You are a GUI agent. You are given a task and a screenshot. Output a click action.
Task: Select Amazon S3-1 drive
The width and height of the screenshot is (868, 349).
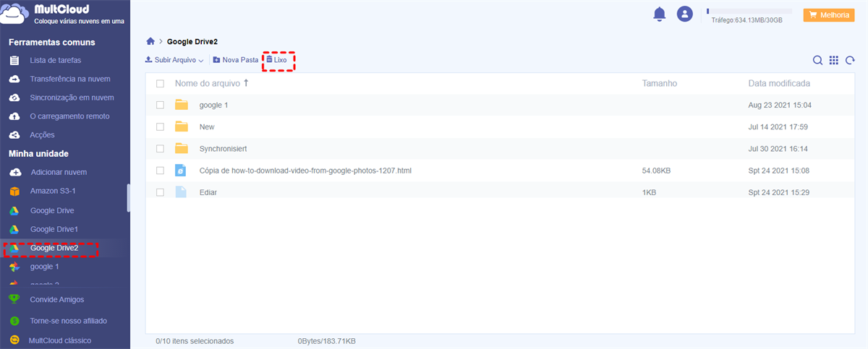click(x=52, y=191)
